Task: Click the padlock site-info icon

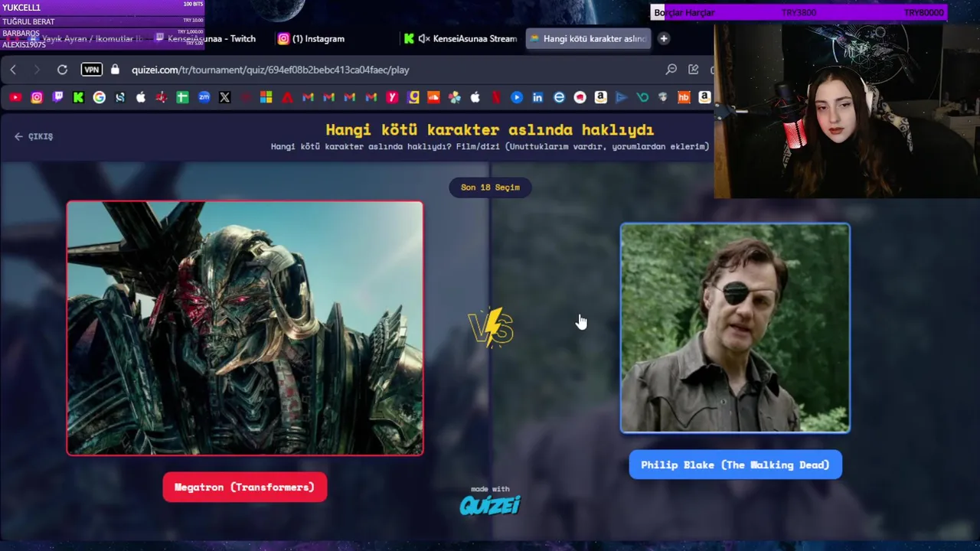Action: (x=115, y=70)
